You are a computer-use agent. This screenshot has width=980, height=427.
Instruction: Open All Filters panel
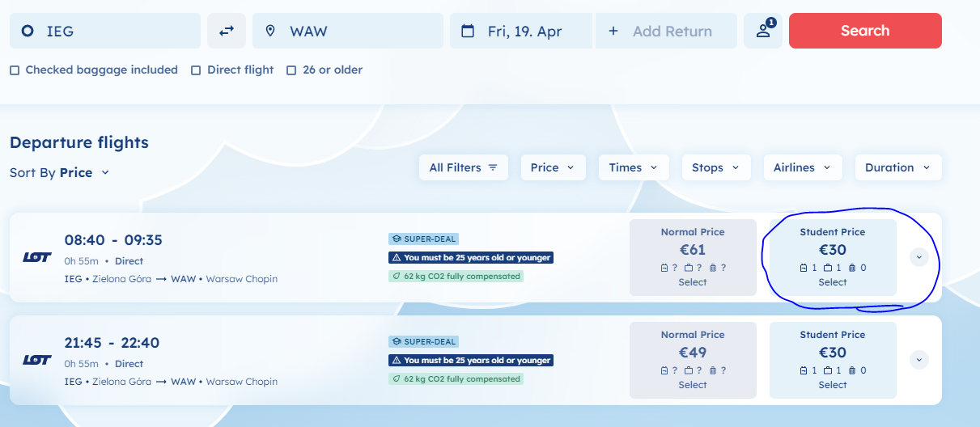tap(464, 167)
